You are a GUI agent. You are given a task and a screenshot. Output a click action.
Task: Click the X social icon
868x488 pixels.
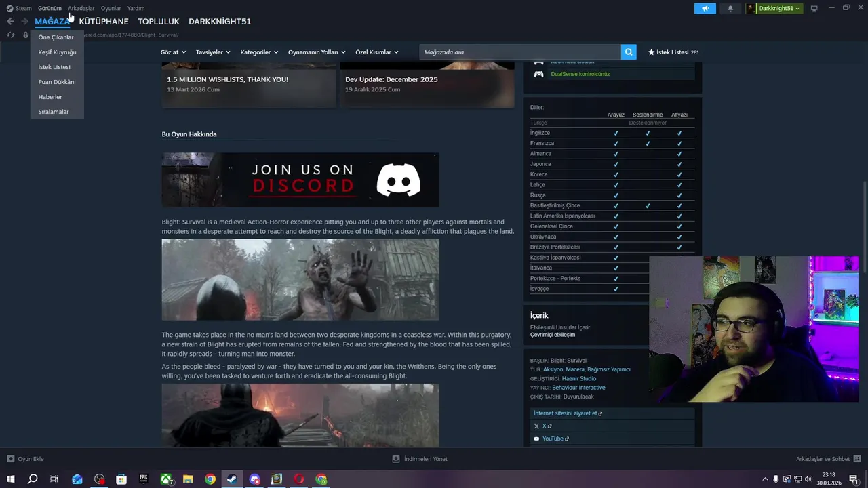536,426
